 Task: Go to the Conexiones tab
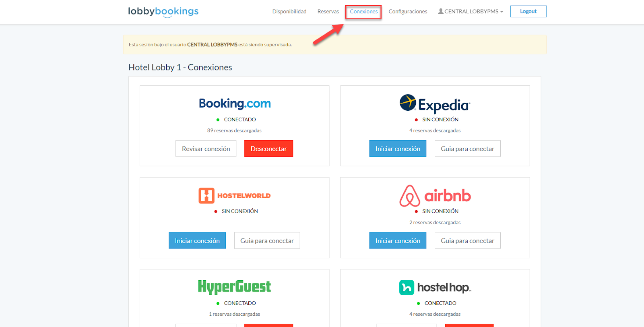point(363,11)
